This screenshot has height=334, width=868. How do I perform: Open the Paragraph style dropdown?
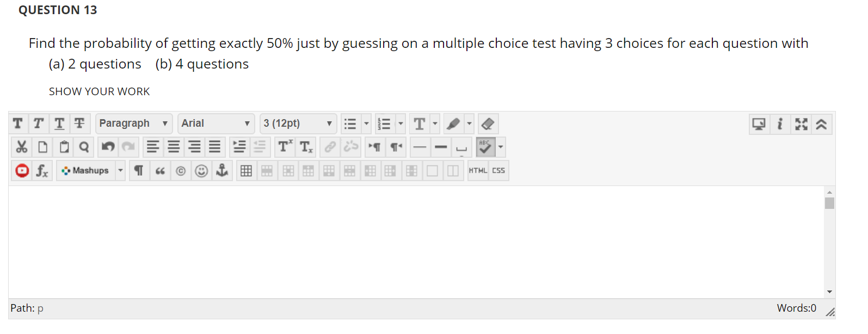133,123
